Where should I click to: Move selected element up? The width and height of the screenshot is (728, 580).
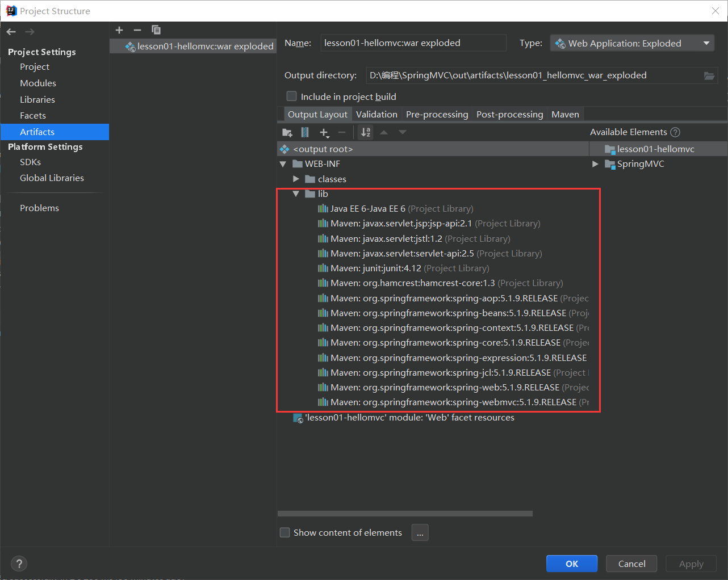coord(384,132)
